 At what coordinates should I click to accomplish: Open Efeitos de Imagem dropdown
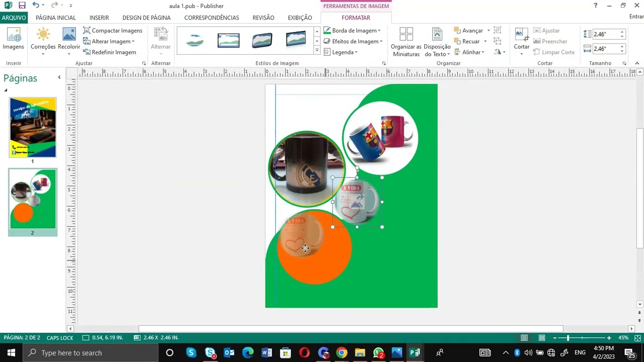(x=353, y=41)
